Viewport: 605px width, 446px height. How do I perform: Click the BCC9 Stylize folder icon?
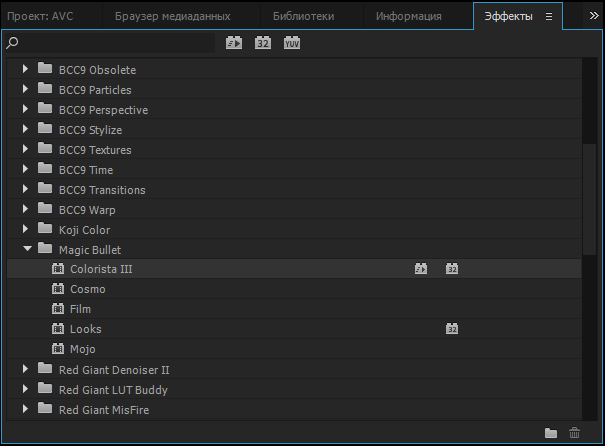coord(45,128)
